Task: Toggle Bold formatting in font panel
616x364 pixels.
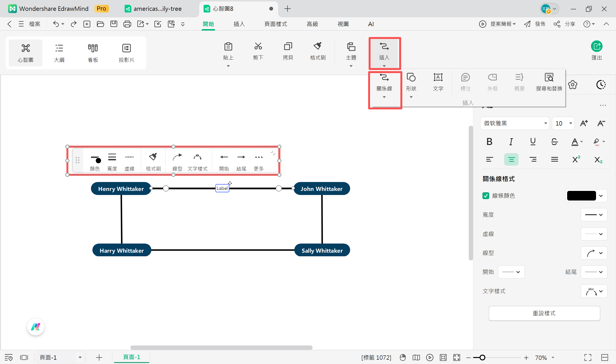Action: pos(489,142)
